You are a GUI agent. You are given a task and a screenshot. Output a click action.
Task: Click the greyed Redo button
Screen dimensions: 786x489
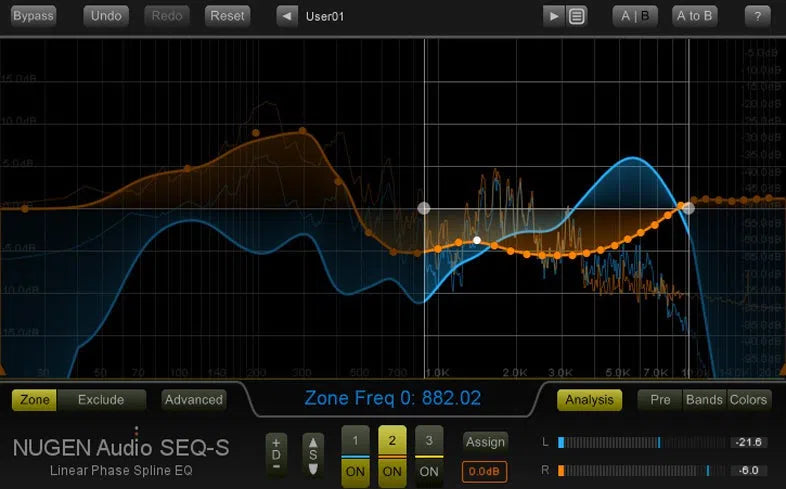(167, 16)
